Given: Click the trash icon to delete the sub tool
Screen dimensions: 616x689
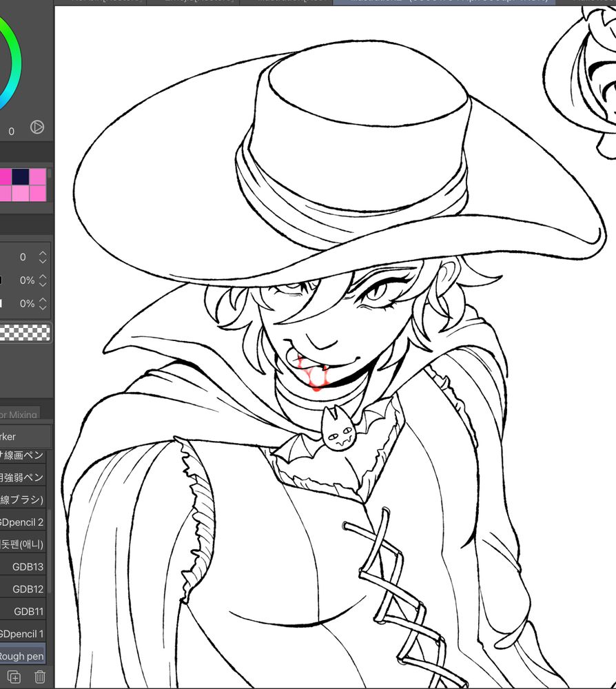Looking at the screenshot, I should (x=39, y=677).
